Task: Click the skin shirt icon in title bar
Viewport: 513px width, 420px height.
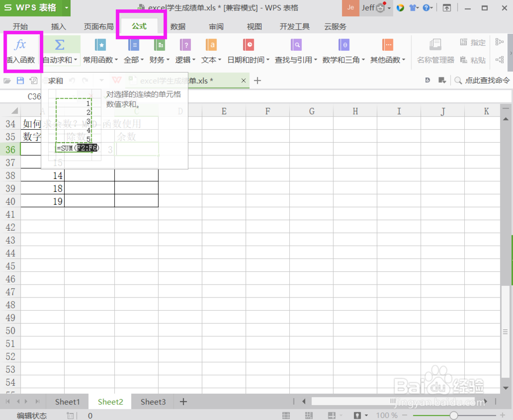Action: click(x=413, y=8)
